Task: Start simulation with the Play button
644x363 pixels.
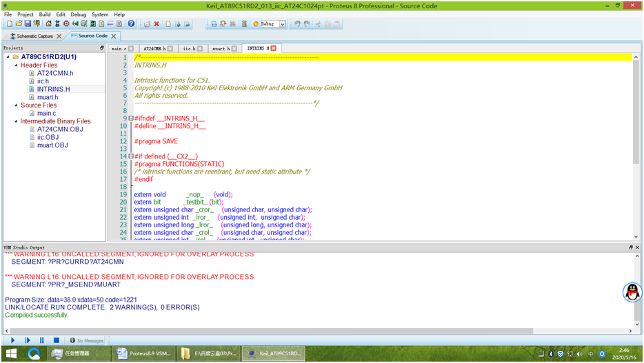Action: 12,340
